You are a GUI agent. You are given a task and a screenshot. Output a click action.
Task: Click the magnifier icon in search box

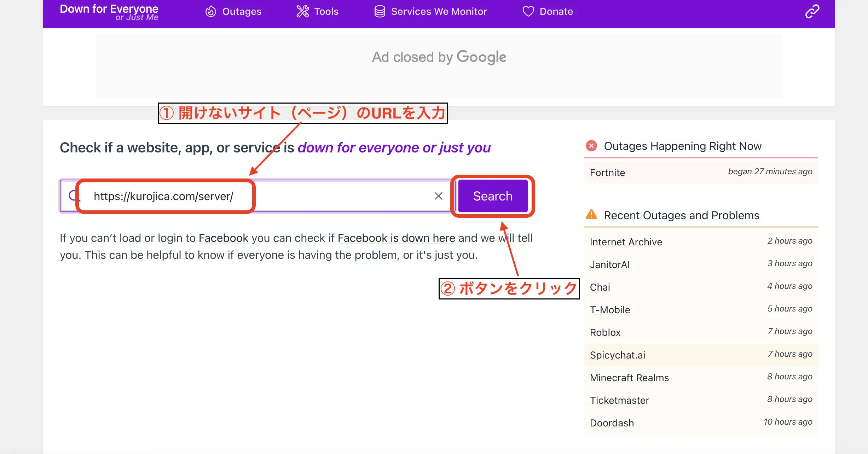coord(74,196)
